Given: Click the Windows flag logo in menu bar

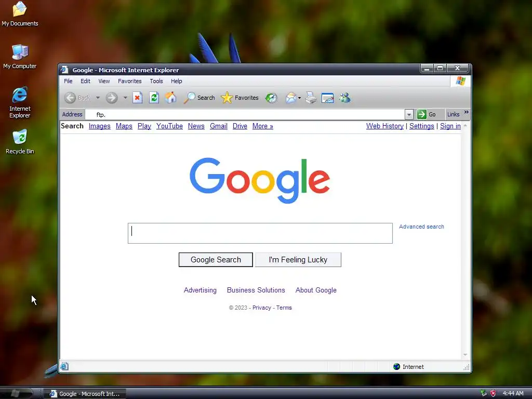Looking at the screenshot, I should (x=460, y=81).
